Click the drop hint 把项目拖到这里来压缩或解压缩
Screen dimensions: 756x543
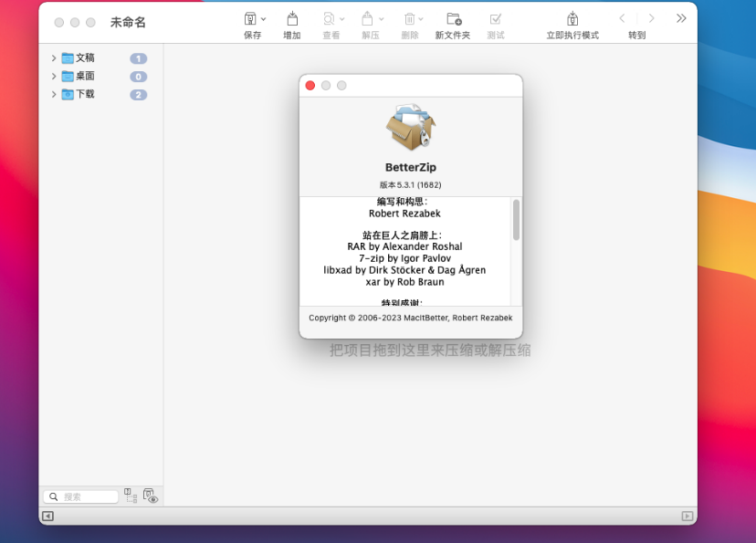pyautogui.click(x=430, y=350)
